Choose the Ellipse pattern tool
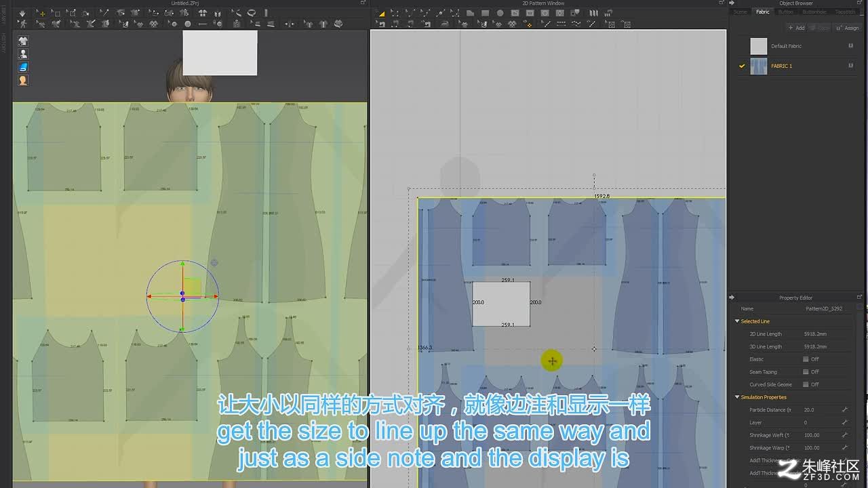Viewport: 868px width, 488px height. click(500, 13)
